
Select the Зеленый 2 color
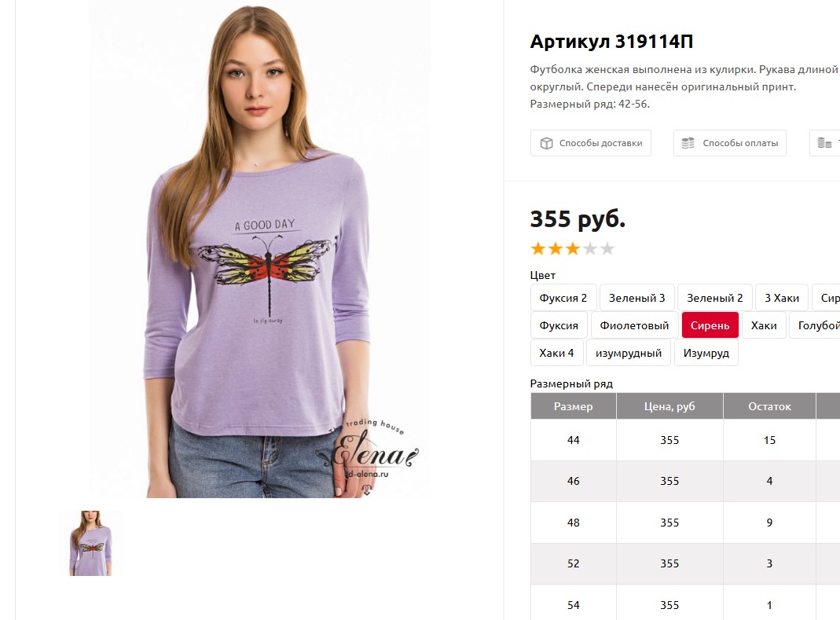(x=714, y=298)
